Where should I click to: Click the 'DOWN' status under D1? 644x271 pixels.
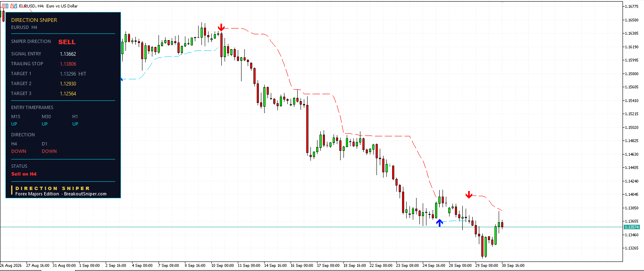pyautogui.click(x=49, y=151)
